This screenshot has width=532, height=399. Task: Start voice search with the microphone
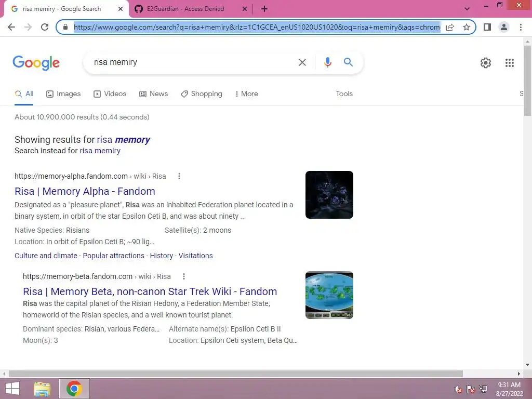[327, 62]
